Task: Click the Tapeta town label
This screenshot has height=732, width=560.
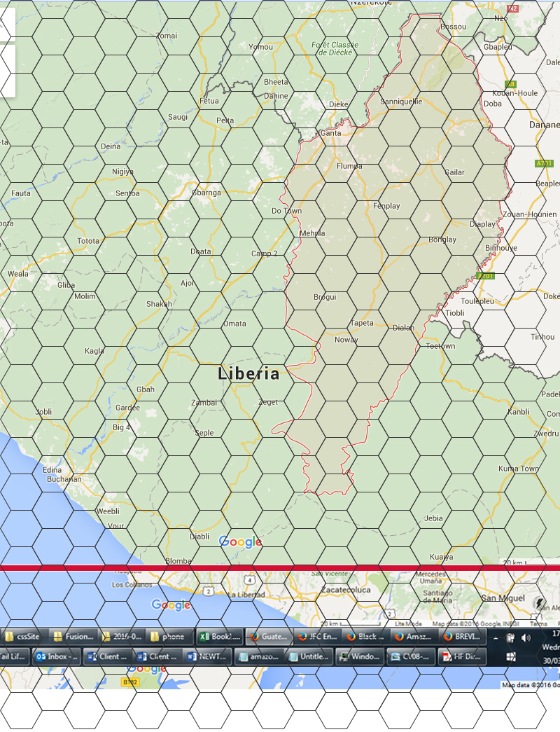Action: 362,323
